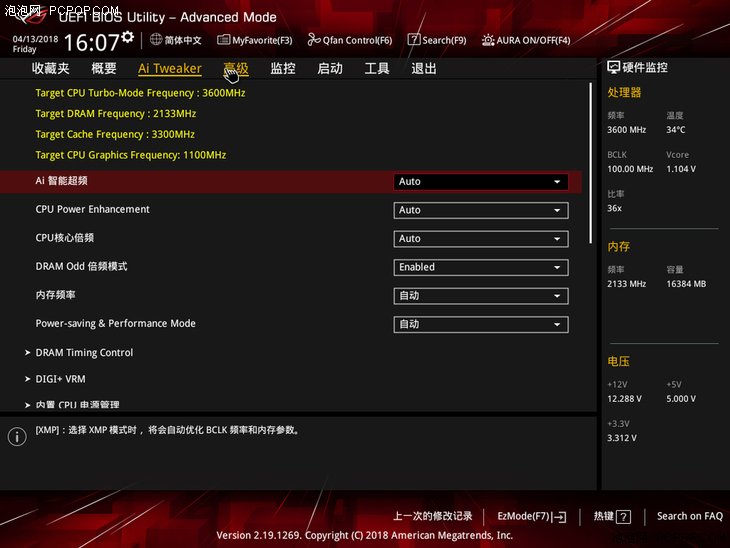730x548 pixels.
Task: Open Qfan Control(F6) fan icon
Action: point(314,40)
